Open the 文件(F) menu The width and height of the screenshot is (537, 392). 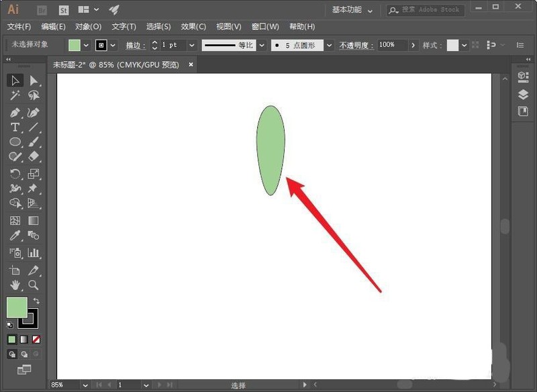19,27
